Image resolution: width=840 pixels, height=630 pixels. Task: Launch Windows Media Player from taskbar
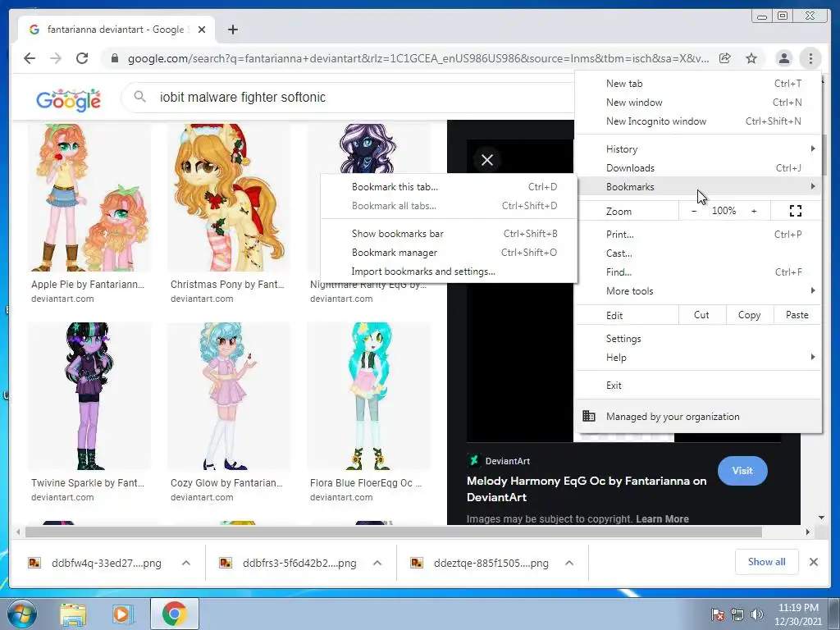121,614
